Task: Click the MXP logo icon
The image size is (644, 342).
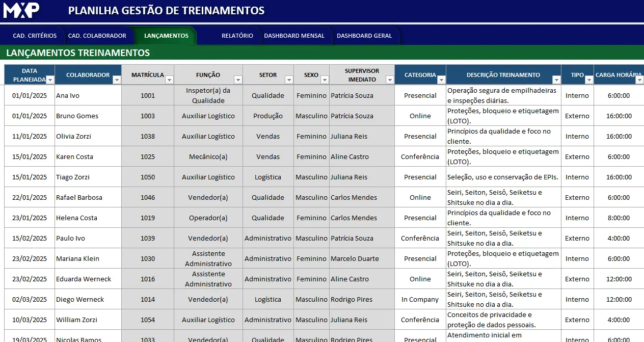Action: [x=21, y=10]
